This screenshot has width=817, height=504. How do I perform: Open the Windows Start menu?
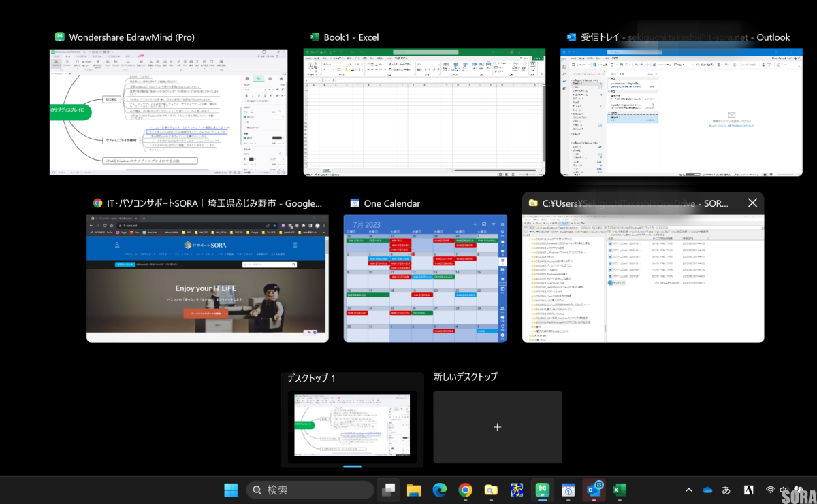(x=231, y=490)
